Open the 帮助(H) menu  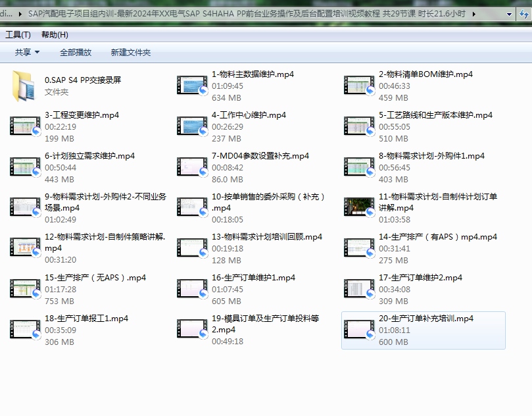(55, 35)
